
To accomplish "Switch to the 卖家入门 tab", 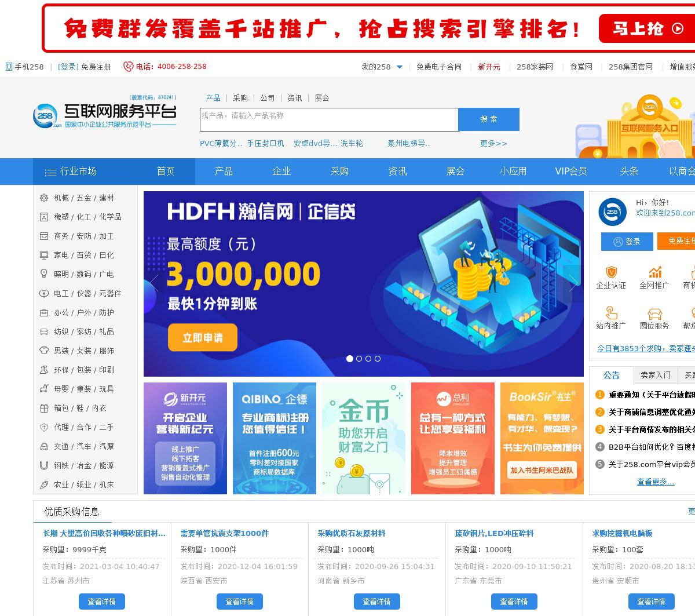I will click(x=656, y=375).
